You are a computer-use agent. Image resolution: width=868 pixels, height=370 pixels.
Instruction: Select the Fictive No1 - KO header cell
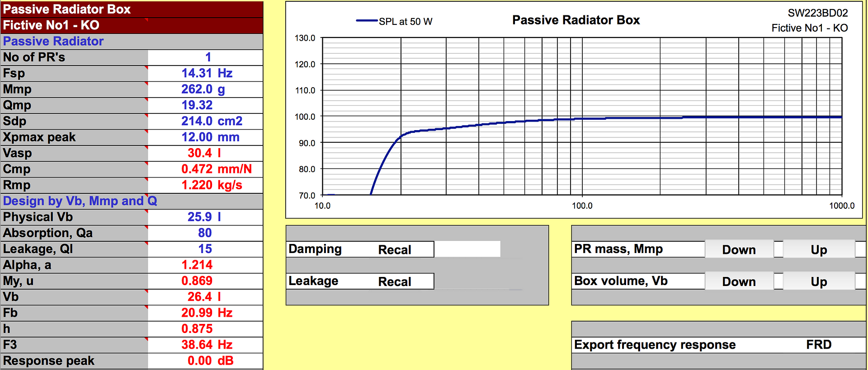click(x=132, y=25)
